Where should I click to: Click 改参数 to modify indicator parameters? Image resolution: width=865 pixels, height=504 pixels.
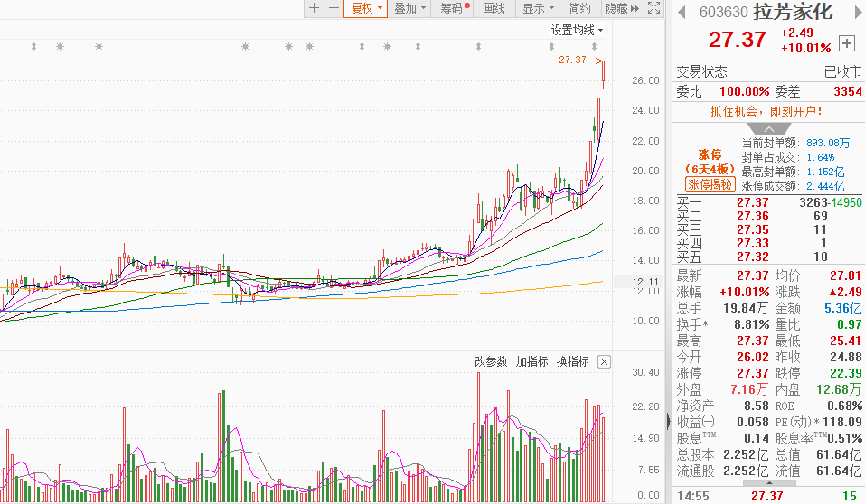(x=491, y=361)
